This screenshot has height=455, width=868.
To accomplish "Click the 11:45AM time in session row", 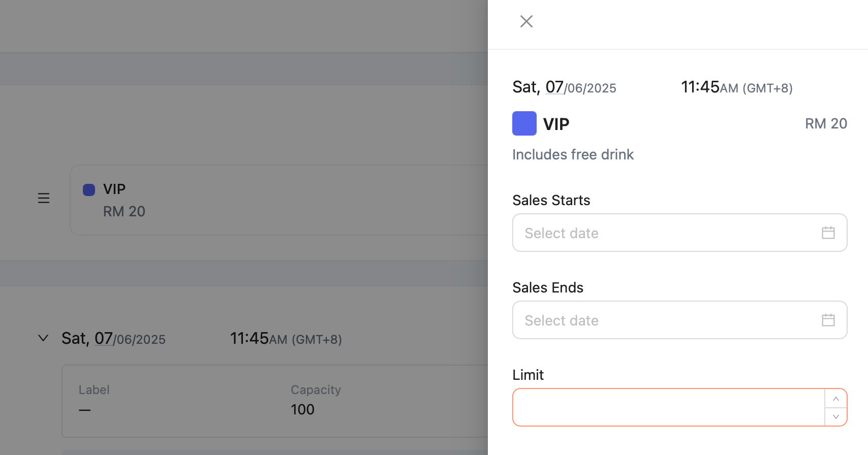I will (x=286, y=339).
